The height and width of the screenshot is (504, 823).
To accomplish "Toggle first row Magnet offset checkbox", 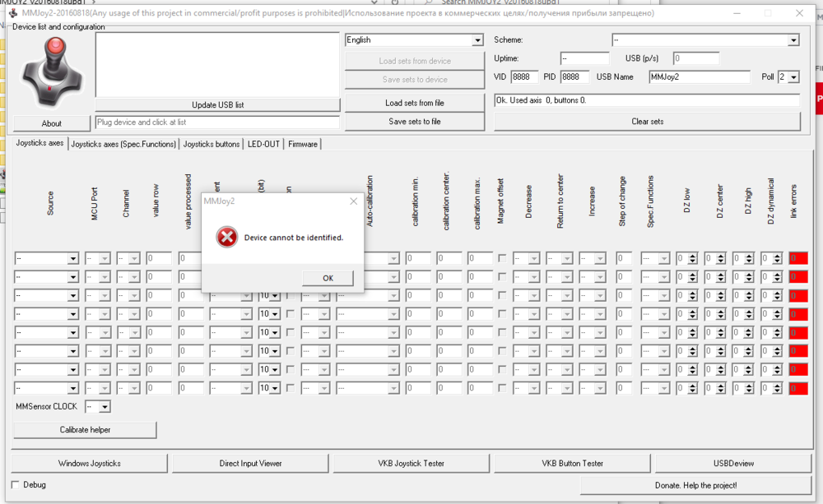I will coord(502,258).
